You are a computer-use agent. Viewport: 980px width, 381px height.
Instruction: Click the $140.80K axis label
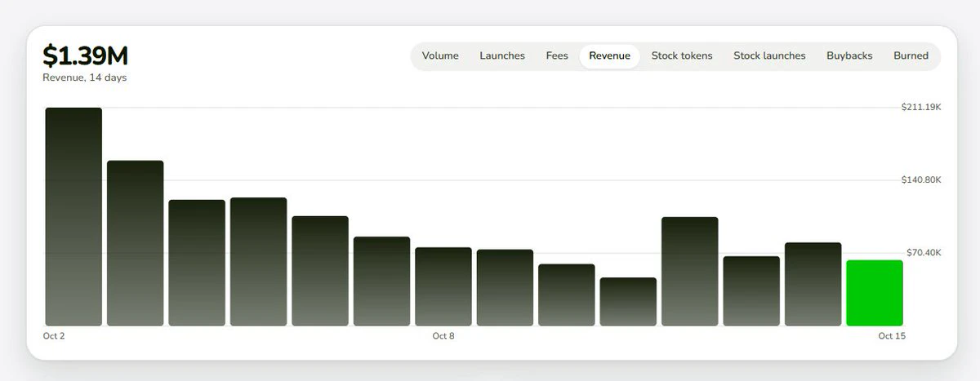click(921, 179)
